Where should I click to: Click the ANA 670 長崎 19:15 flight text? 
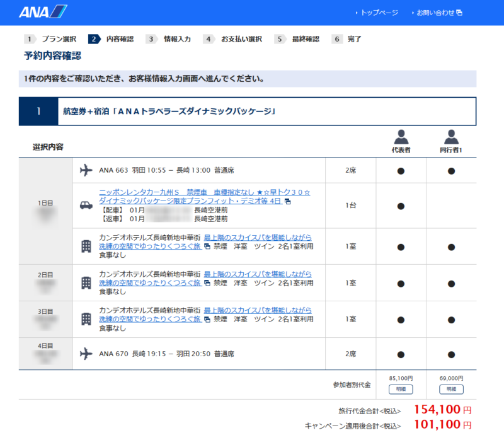coord(166,354)
